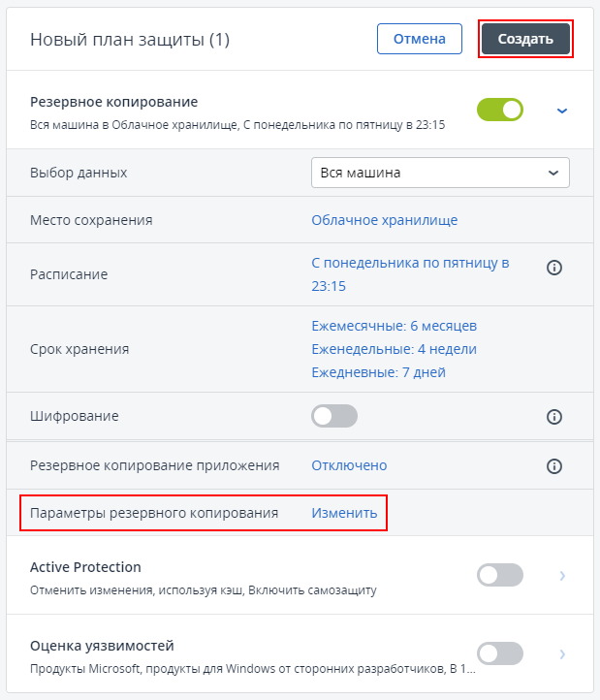Click Еженедельные: 4 недели retention link
Image resolution: width=600 pixels, height=700 pixels.
tap(394, 349)
